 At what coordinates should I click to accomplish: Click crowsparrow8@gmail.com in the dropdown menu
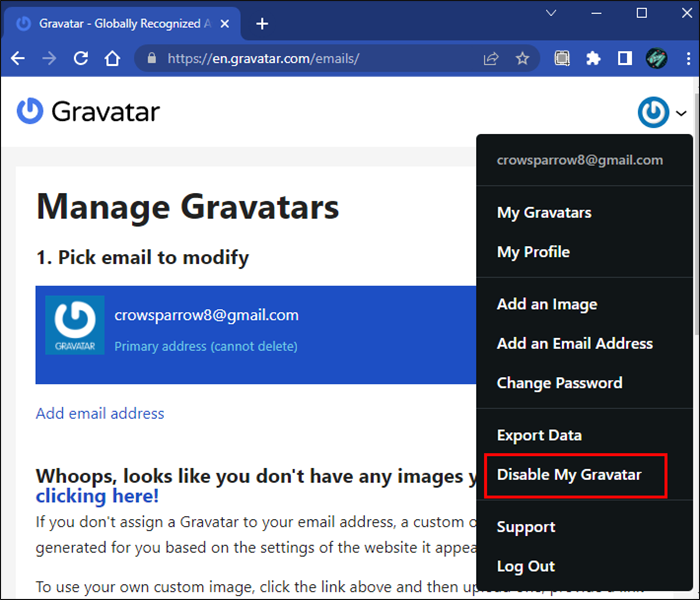[579, 160]
